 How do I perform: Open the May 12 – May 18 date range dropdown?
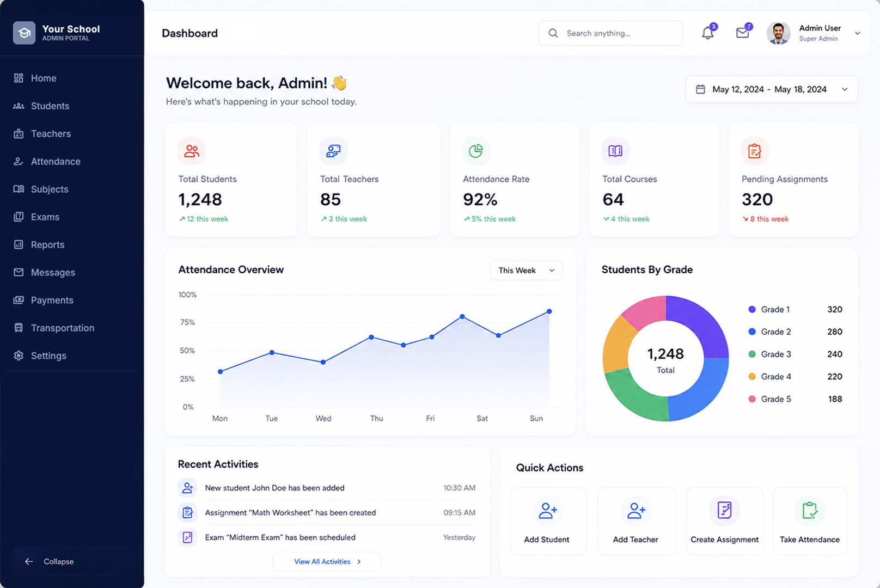[771, 89]
